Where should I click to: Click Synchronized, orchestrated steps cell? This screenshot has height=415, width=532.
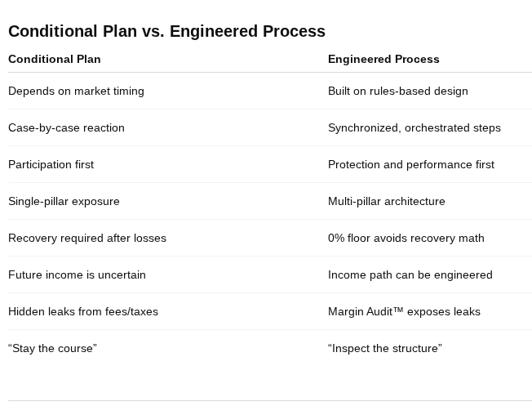click(415, 127)
